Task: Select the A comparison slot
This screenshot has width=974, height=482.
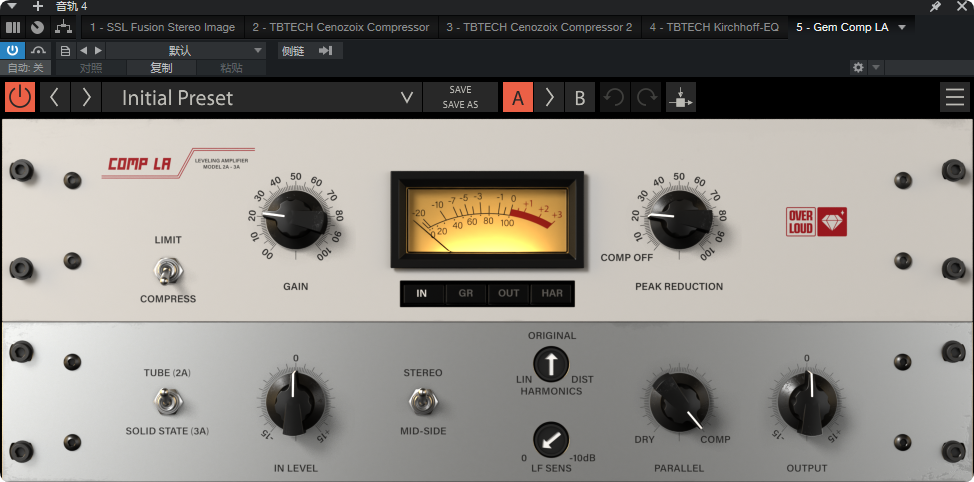Action: click(x=518, y=98)
